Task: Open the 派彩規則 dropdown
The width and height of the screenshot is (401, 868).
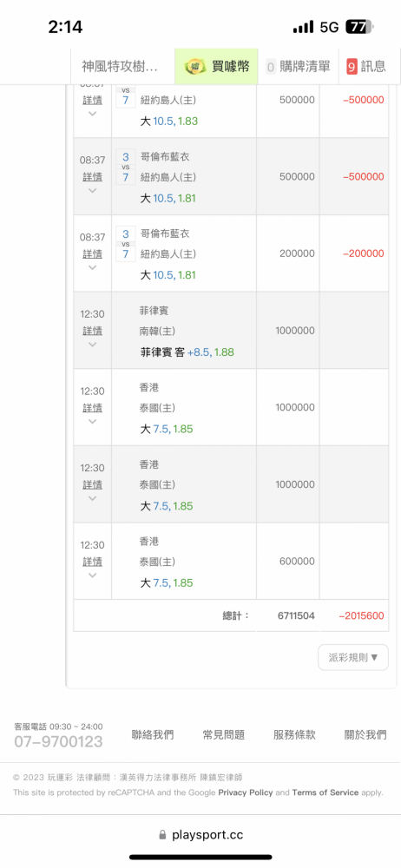Action: click(353, 658)
